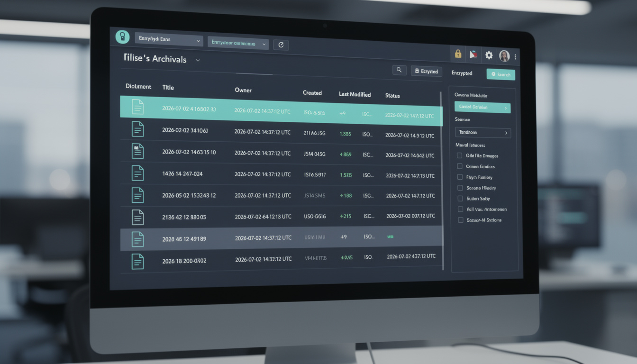The image size is (637, 364).
Task: Click the refresh icon button
Action: tap(281, 45)
